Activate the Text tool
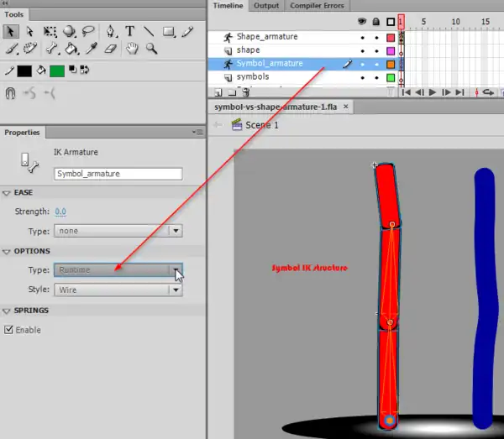This screenshot has height=439, width=504. click(x=130, y=31)
